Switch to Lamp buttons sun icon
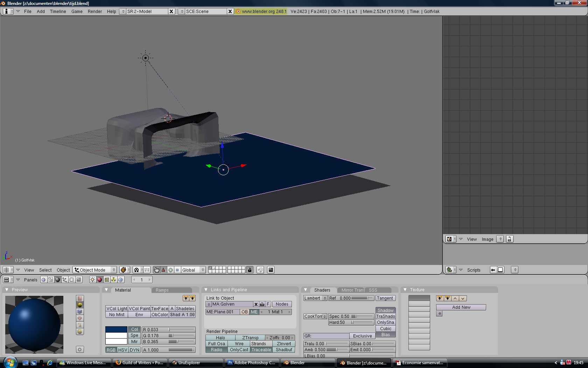Image resolution: width=588 pixels, height=368 pixels. 92,280
